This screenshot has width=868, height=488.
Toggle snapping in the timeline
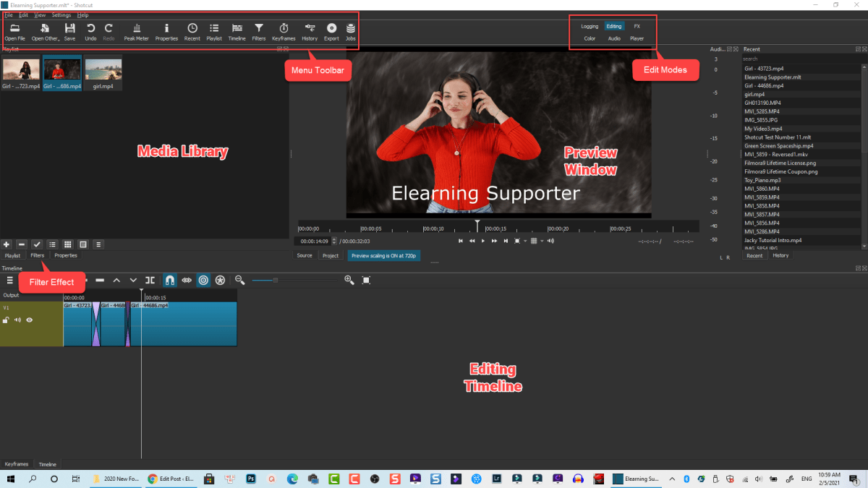point(169,280)
